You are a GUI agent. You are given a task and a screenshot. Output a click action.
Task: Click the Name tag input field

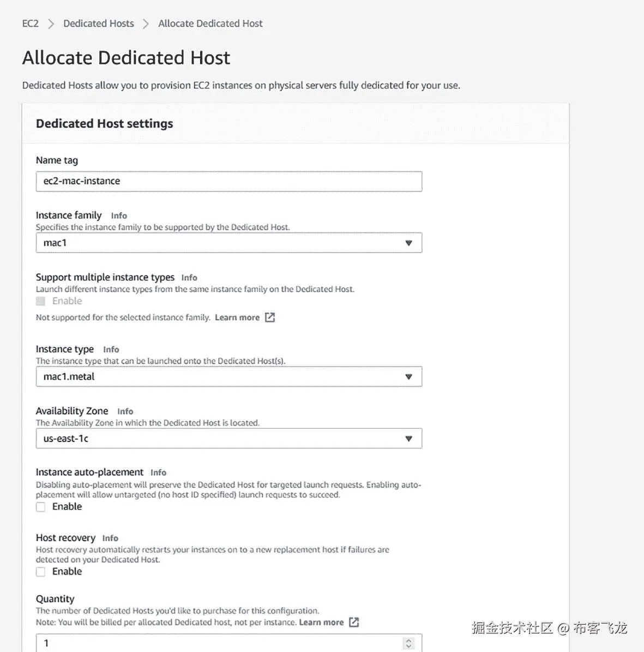(229, 181)
